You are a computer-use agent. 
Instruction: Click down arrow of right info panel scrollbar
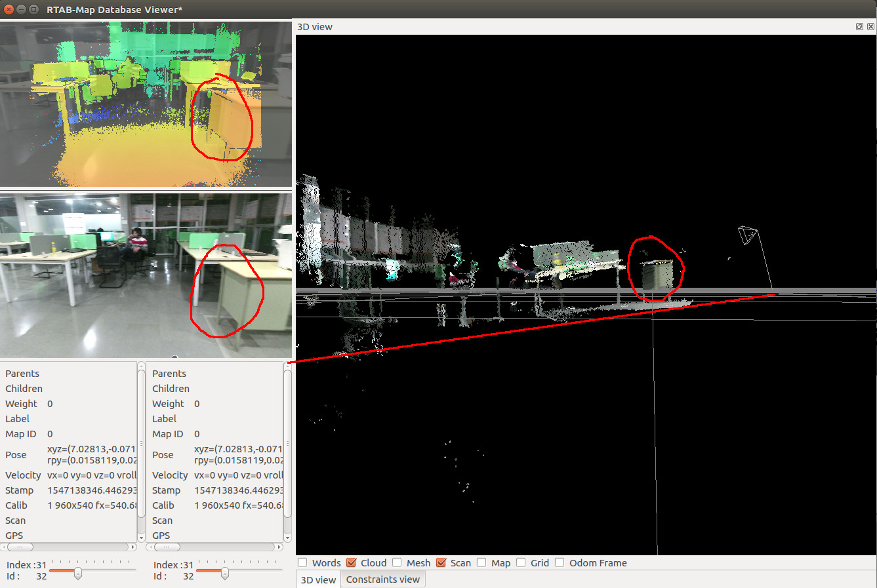coord(287,538)
